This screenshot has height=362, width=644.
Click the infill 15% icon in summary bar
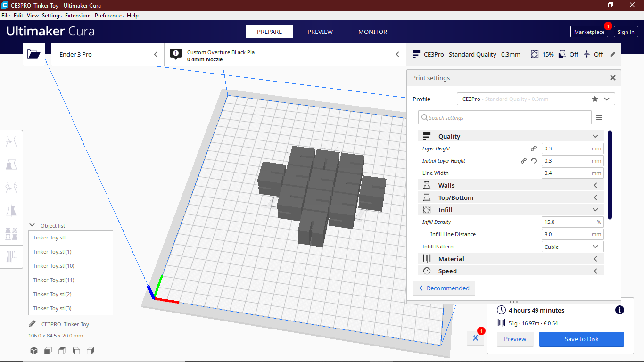coord(535,54)
